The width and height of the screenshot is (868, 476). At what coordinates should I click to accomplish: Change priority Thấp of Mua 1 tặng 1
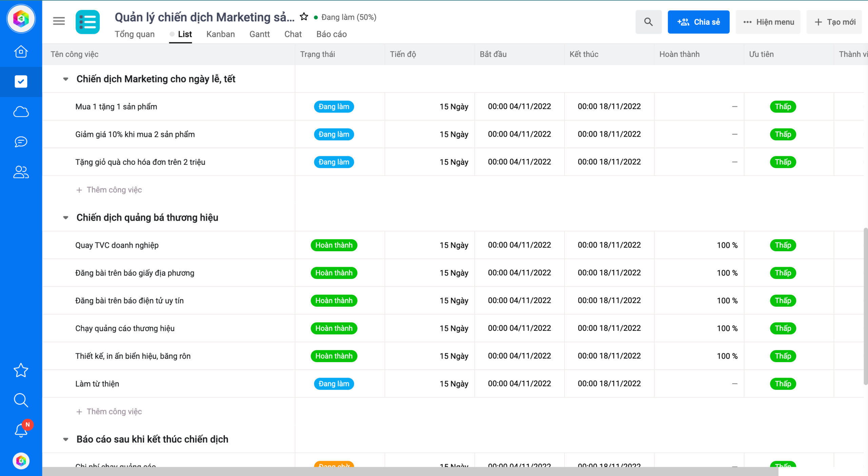(x=783, y=106)
